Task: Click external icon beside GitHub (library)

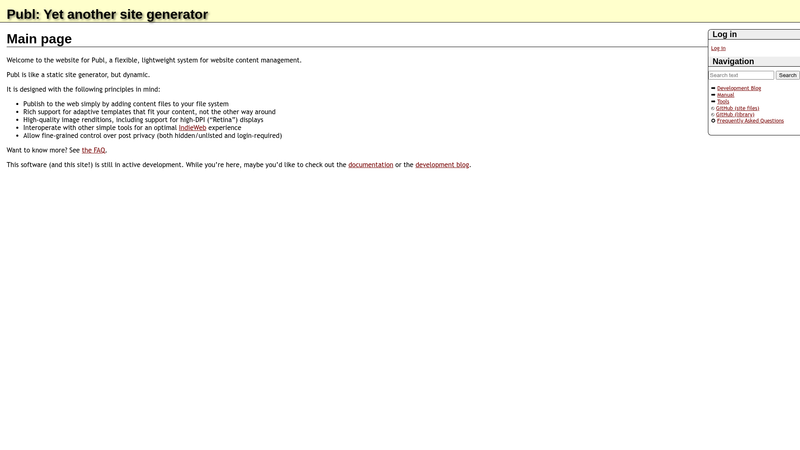Action: 713,115
